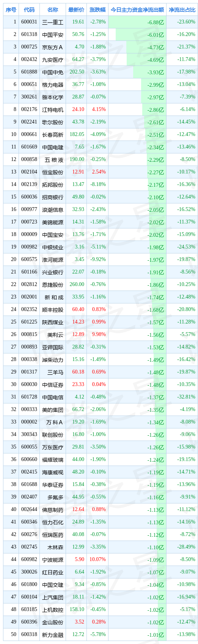Select stock name 三一重工
This screenshot has height=644, width=198.
(53, 22)
